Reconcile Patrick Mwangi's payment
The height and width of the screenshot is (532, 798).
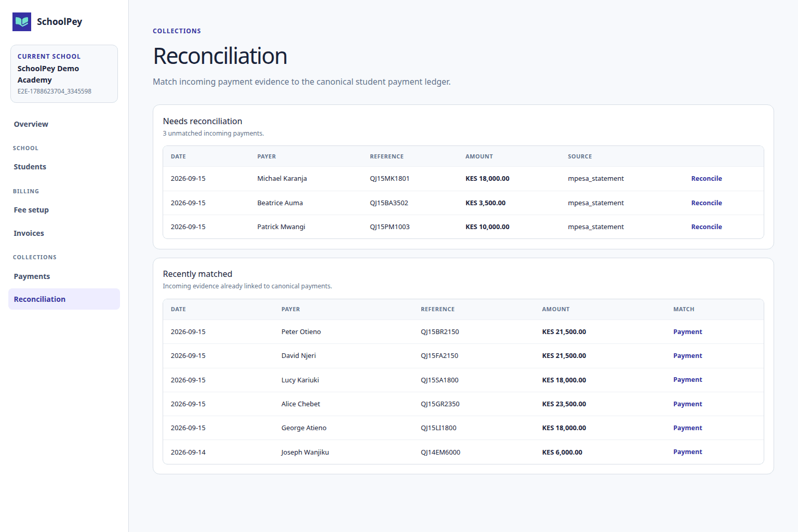707,227
